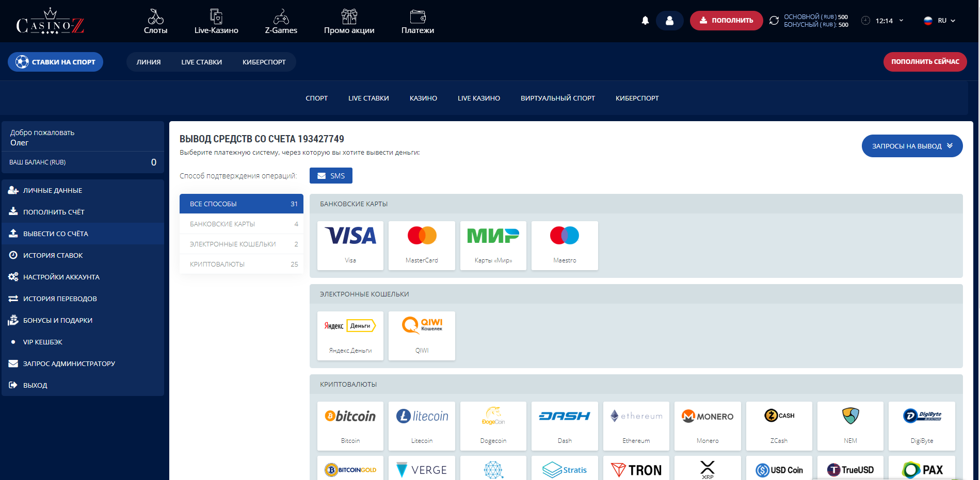Select MasterCard payment method
This screenshot has width=980, height=480.
pos(422,245)
